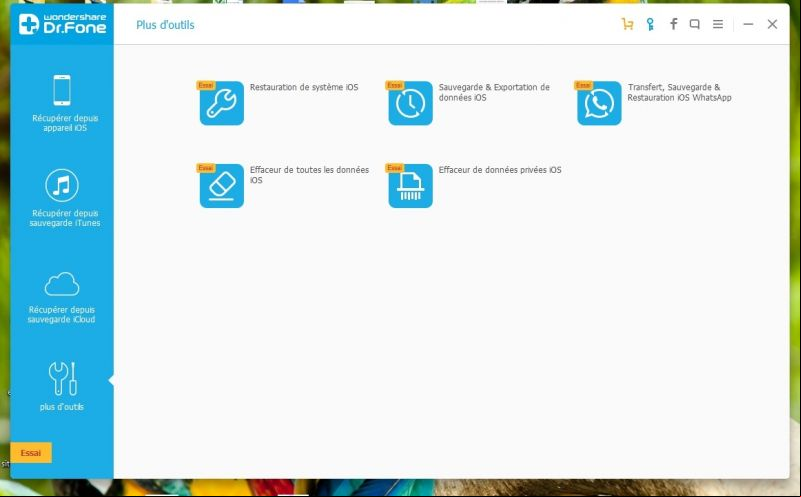The width and height of the screenshot is (801, 497).
Task: Click Sauvegarde & Exportation de données iOS label
Action: 494,92
